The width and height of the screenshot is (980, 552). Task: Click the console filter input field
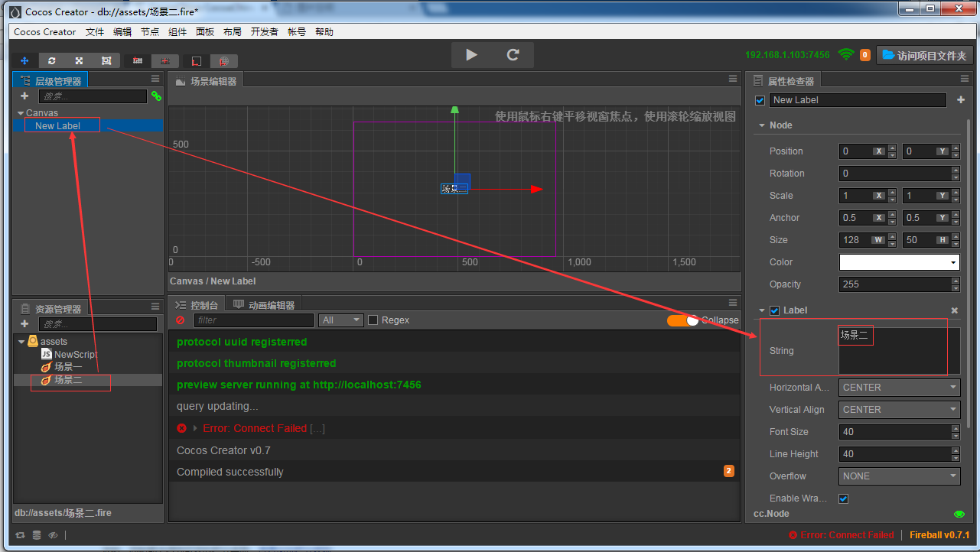[x=253, y=320]
